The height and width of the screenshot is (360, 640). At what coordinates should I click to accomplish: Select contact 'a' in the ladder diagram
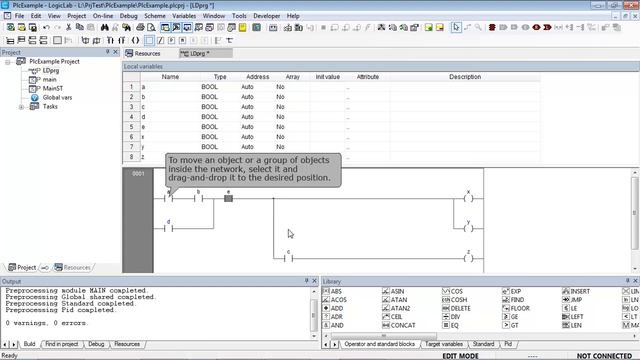[x=168, y=198]
